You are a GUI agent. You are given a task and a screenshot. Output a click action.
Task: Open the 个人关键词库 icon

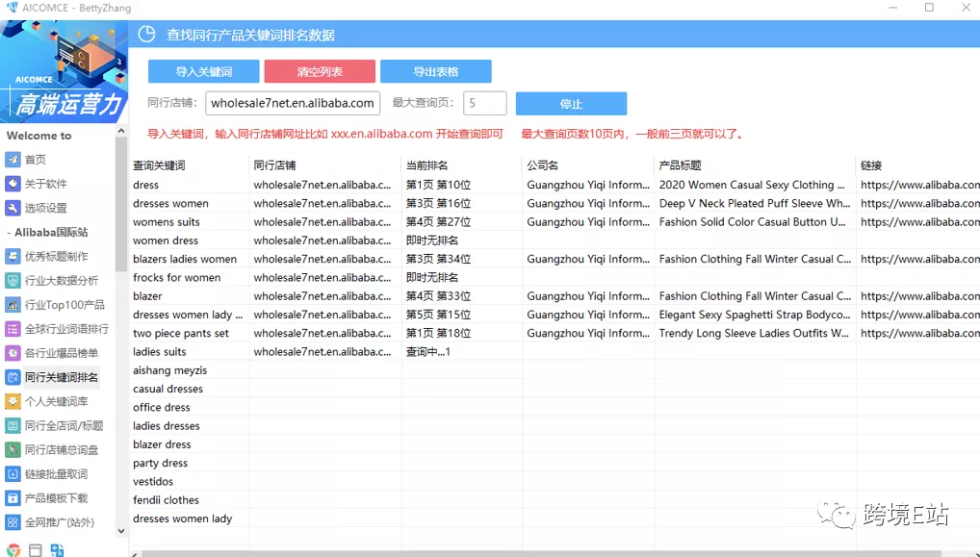click(13, 401)
